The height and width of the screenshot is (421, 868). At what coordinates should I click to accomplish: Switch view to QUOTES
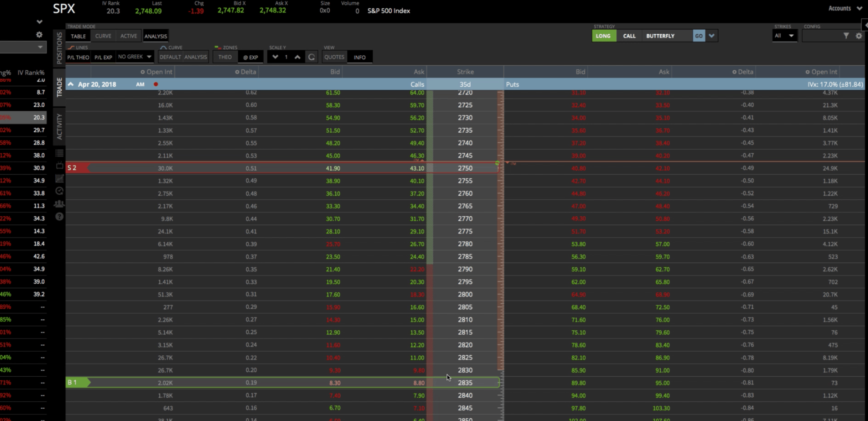click(334, 57)
